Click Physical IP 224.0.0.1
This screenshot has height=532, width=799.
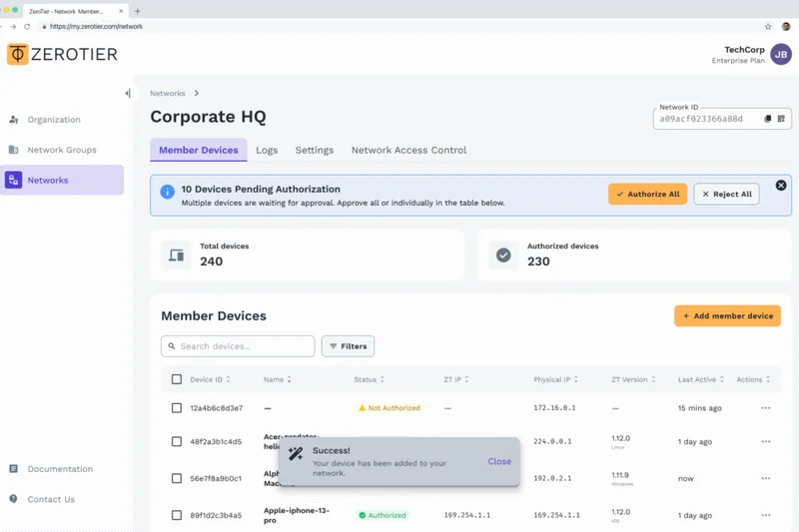(x=552, y=441)
